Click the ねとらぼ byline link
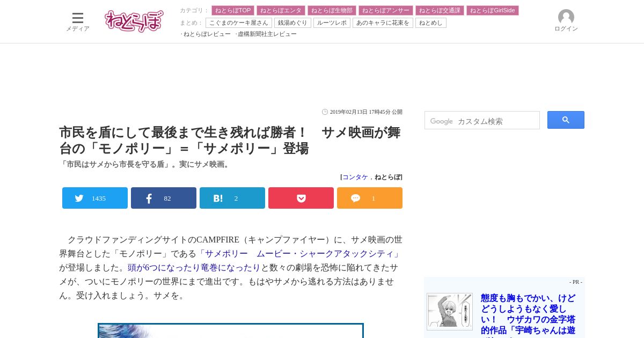This screenshot has height=338, width=644. [387, 177]
